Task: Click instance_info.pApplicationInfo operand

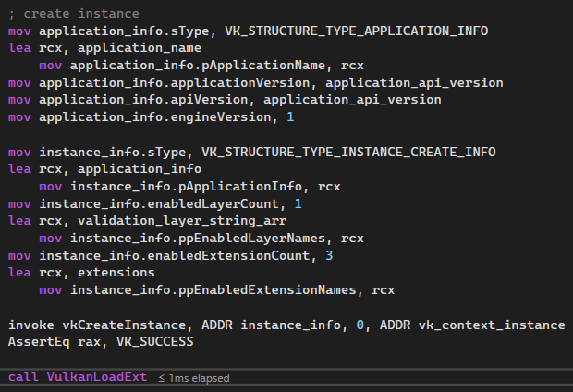Action: coord(186,187)
